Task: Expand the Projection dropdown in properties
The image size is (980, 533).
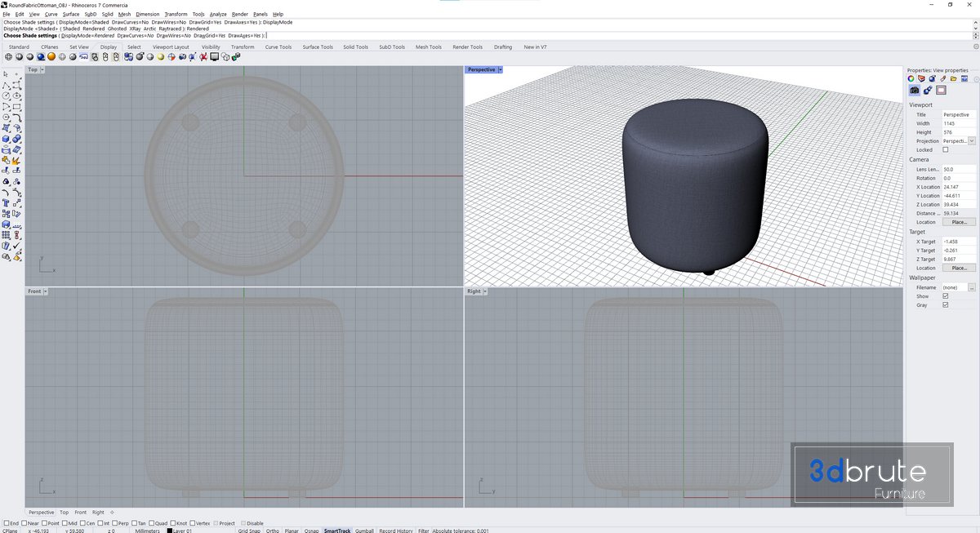Action: pos(972,141)
